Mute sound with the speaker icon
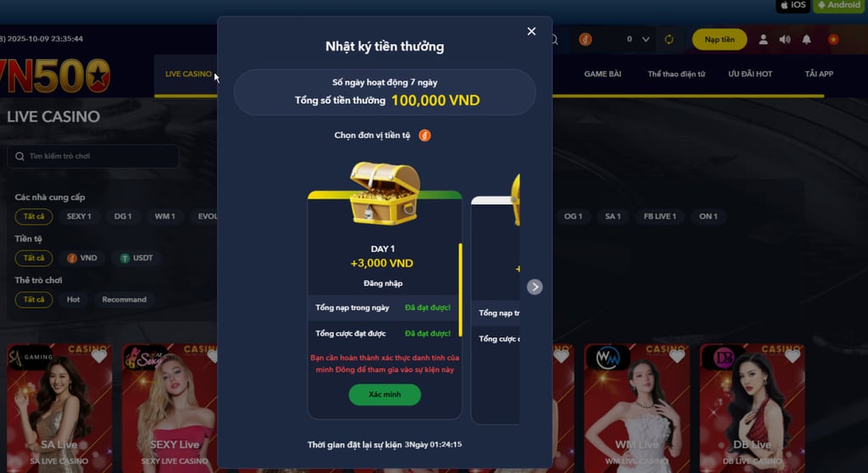 (784, 39)
